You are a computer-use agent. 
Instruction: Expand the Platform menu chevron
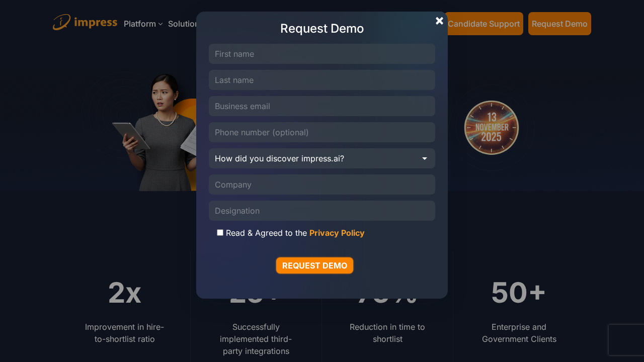[160, 24]
